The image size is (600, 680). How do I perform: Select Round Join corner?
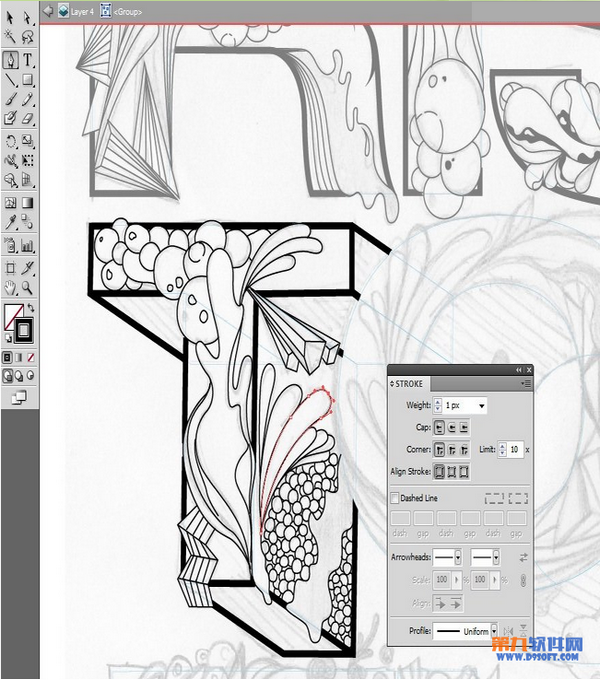452,450
